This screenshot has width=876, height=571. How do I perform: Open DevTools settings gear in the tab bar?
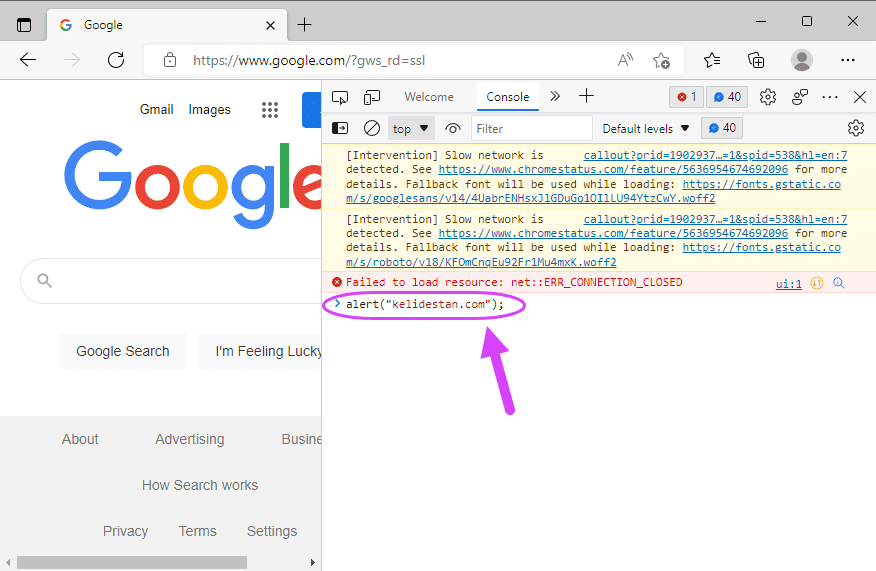[768, 97]
